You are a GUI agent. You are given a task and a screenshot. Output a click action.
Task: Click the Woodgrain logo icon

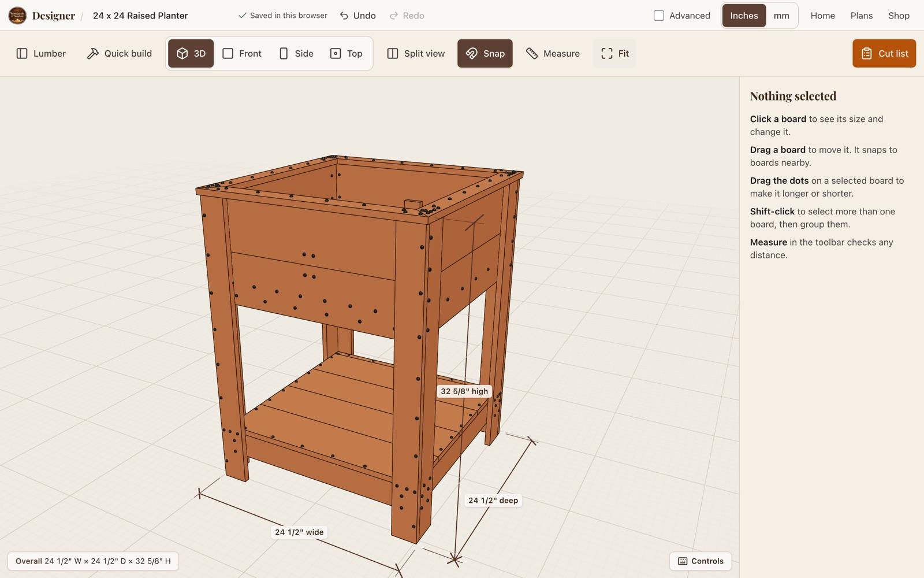[x=17, y=16]
